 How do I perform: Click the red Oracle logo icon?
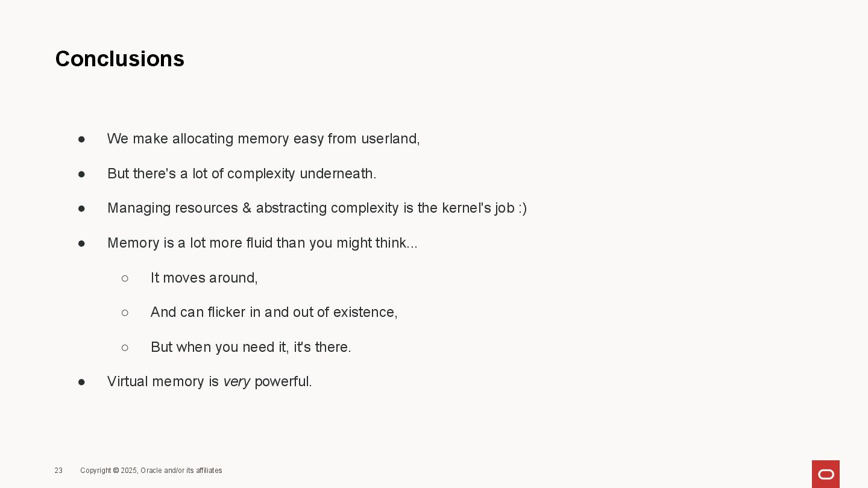click(825, 474)
